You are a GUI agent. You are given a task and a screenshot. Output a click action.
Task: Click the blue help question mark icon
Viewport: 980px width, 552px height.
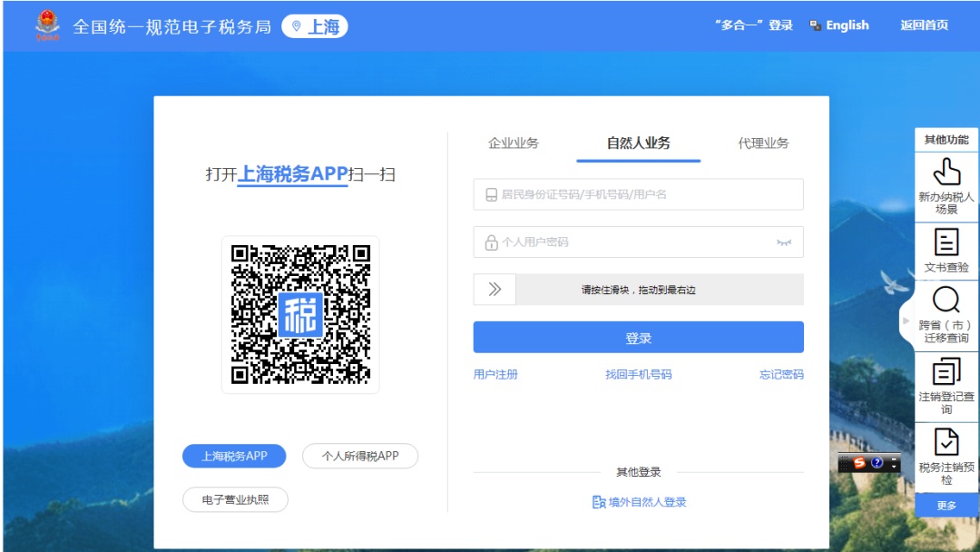click(x=877, y=463)
